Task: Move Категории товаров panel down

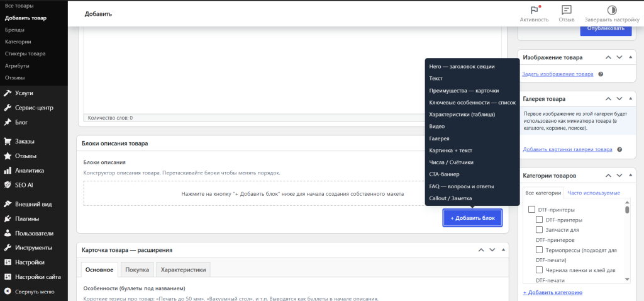Action: pyautogui.click(x=619, y=176)
